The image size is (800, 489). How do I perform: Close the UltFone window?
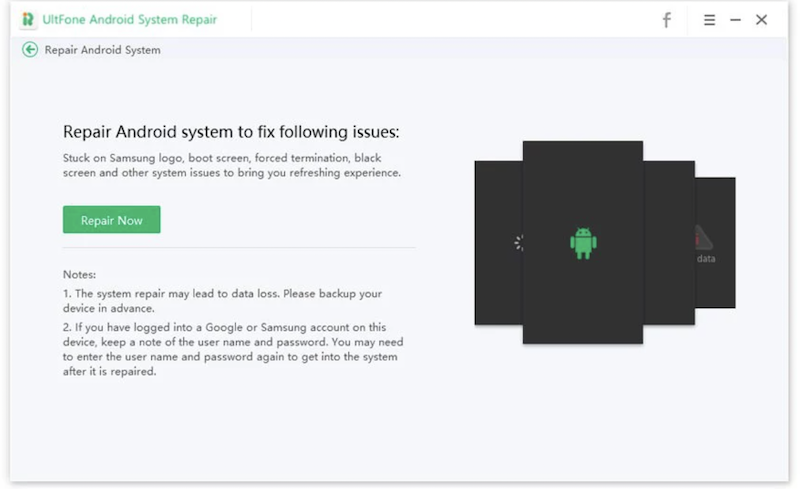point(761,20)
